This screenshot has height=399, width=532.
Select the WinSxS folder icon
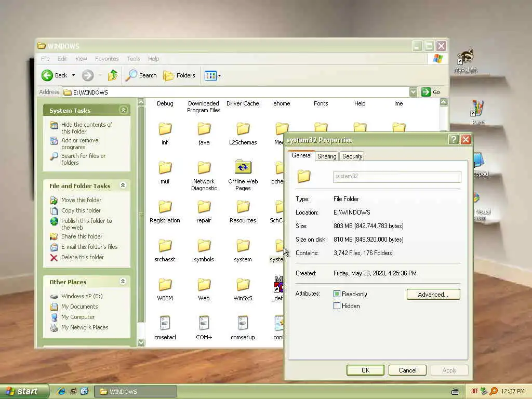pyautogui.click(x=243, y=285)
